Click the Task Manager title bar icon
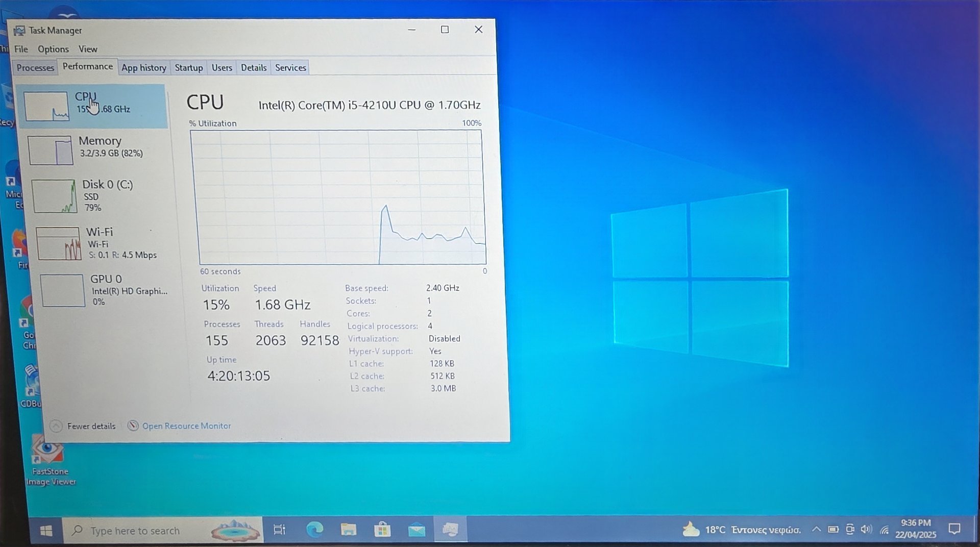The width and height of the screenshot is (980, 547). click(19, 31)
